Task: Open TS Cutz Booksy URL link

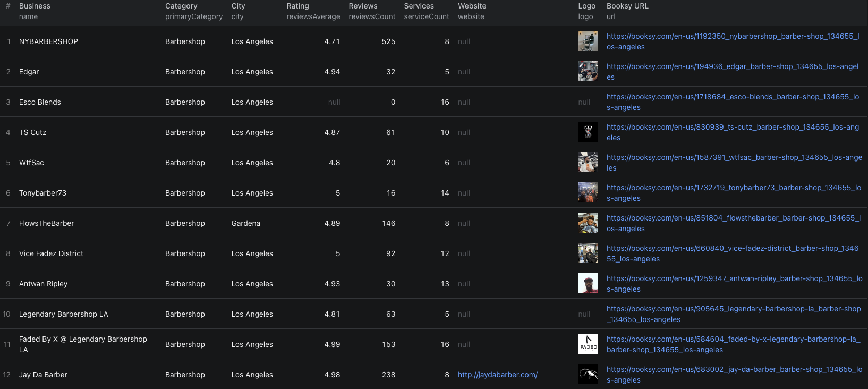Action: [x=733, y=132]
